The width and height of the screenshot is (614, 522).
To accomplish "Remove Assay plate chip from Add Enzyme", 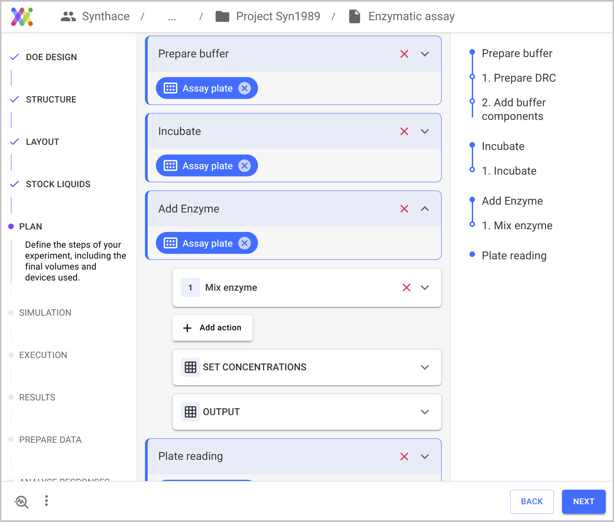I will pyautogui.click(x=244, y=244).
